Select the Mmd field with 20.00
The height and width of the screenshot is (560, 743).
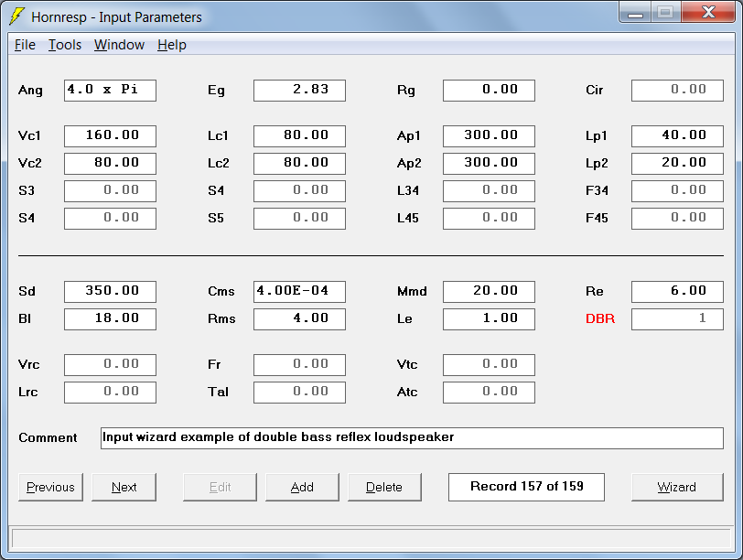(489, 291)
